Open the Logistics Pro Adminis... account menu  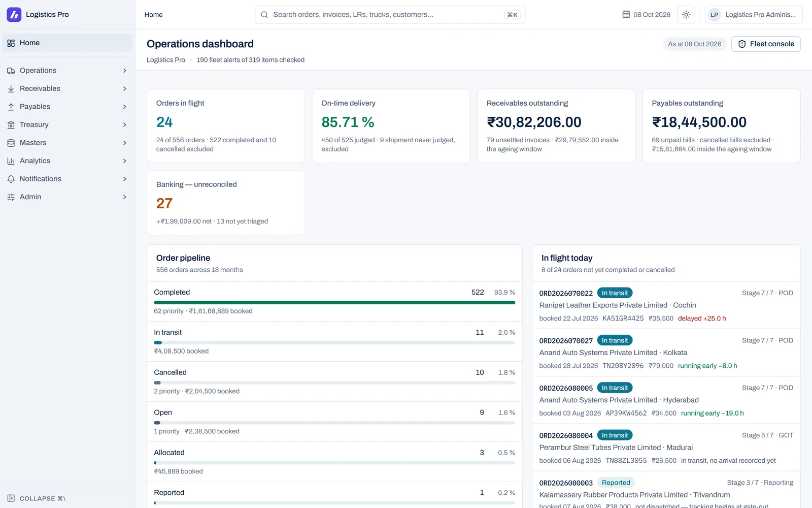coord(754,15)
